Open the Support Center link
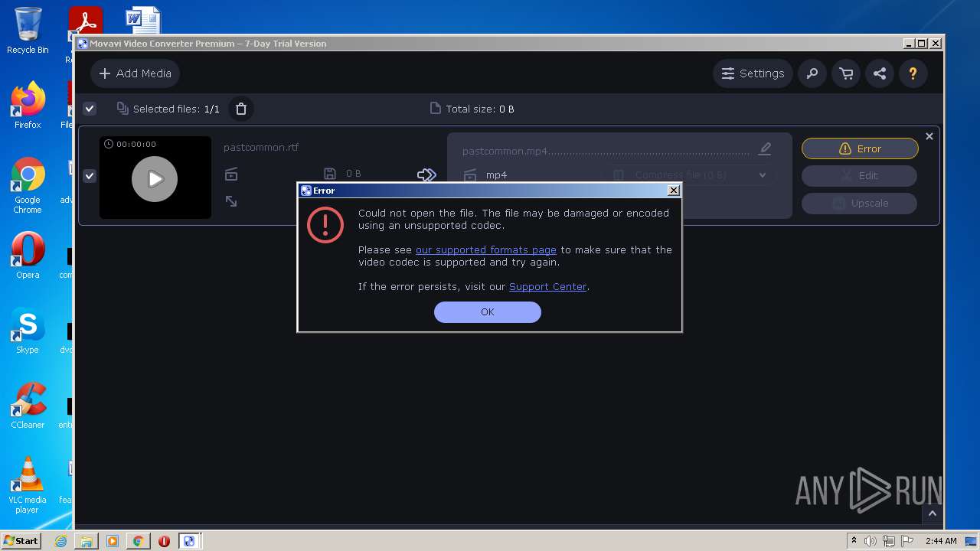The height and width of the screenshot is (551, 980). (548, 286)
